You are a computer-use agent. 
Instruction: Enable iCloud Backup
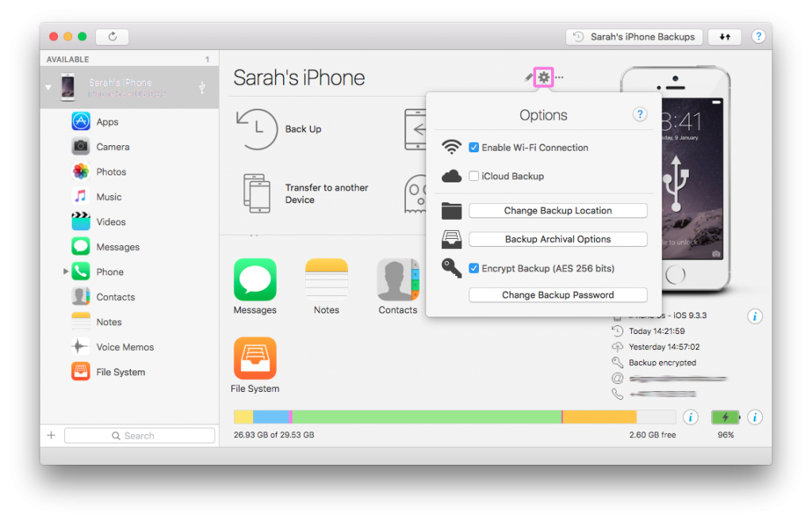pyautogui.click(x=474, y=176)
